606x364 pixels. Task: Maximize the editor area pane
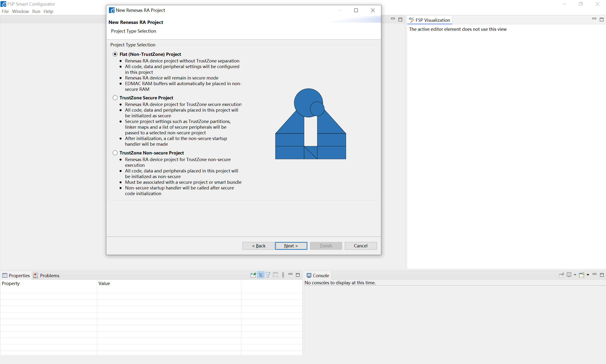[x=400, y=20]
